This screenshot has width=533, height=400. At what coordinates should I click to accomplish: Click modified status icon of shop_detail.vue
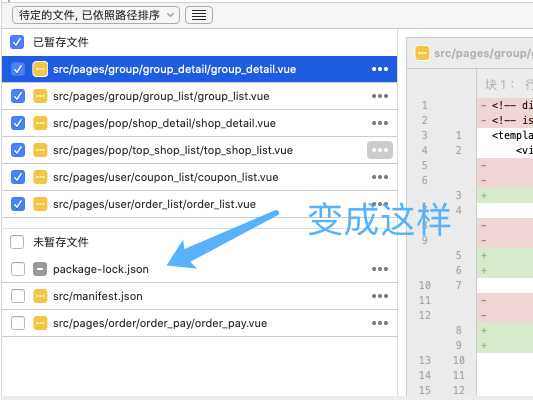tap(40, 123)
